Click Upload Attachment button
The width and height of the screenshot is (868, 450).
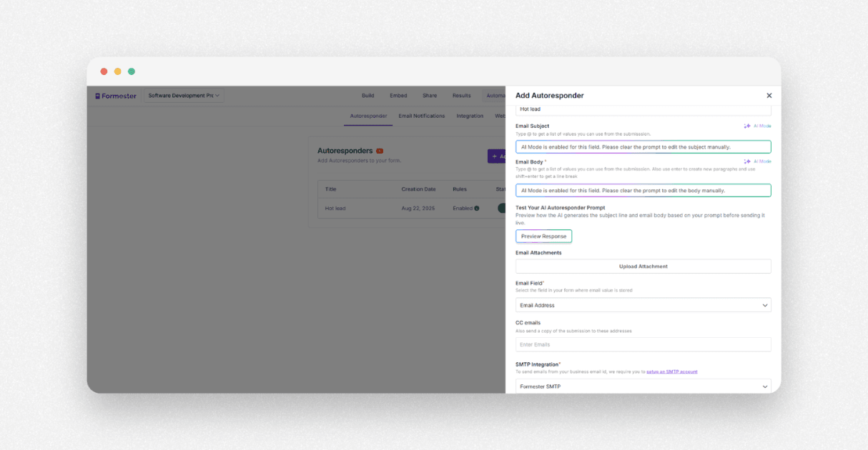[643, 266]
